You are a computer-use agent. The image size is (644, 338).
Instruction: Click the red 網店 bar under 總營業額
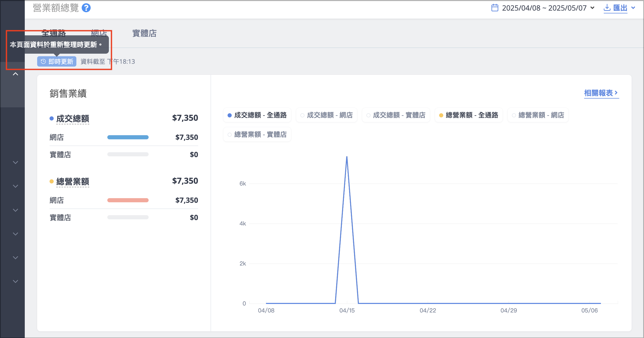(128, 200)
